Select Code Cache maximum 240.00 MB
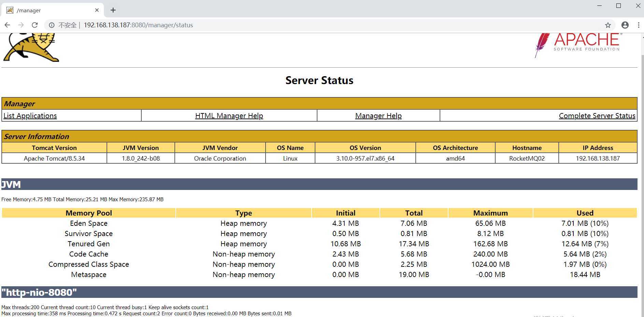Image resolution: width=644 pixels, height=317 pixels. [490, 254]
